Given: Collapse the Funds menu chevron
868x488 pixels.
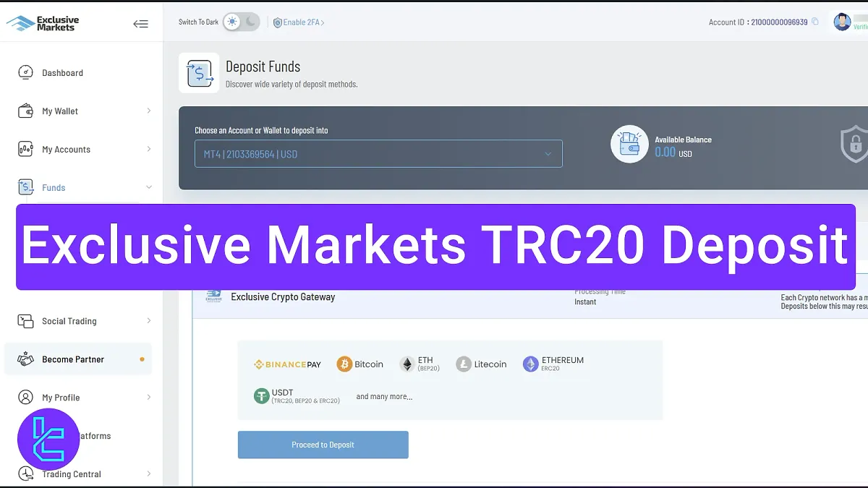Looking at the screenshot, I should (x=148, y=187).
